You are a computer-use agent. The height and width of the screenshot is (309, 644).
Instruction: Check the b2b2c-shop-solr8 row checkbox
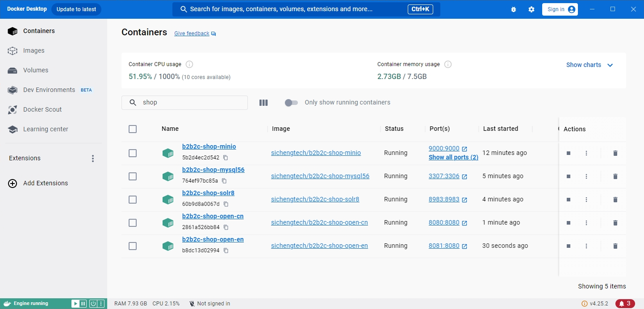tap(133, 200)
